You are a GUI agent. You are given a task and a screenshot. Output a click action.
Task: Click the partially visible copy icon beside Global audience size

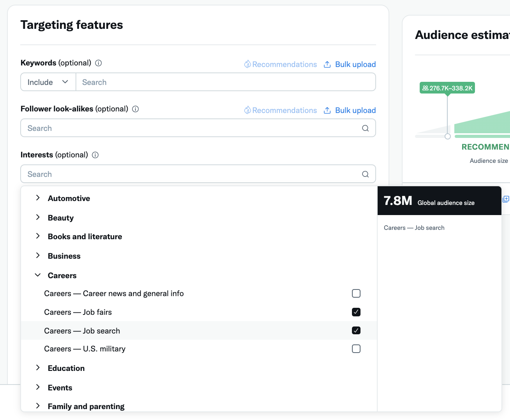click(506, 199)
